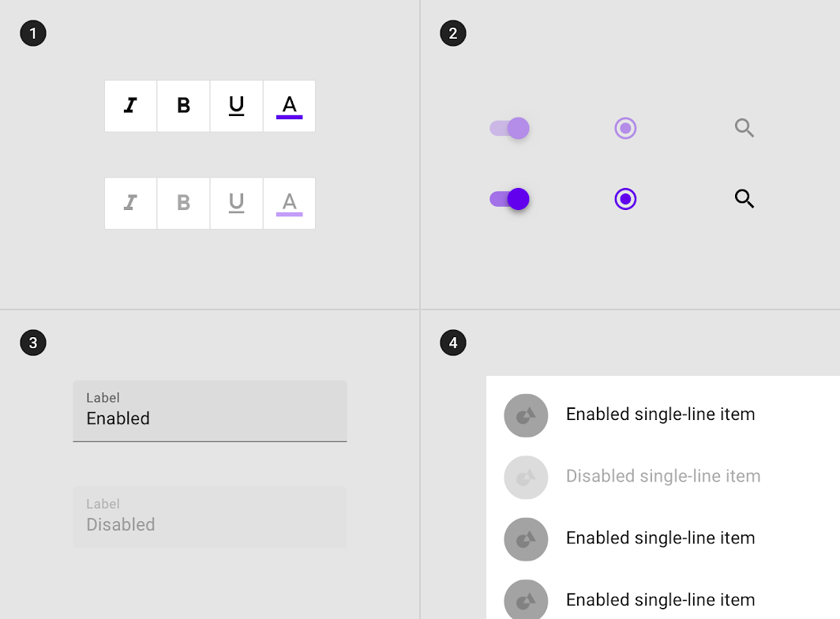Select the enabled purple radio button
This screenshot has height=619, width=840.
pos(625,199)
